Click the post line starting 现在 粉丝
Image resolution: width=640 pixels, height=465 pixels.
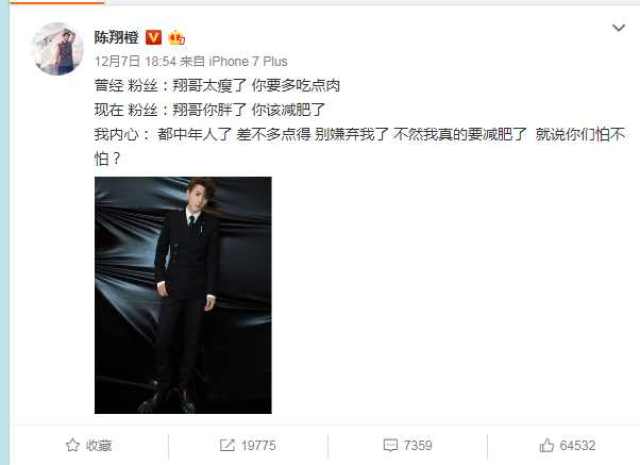210,110
